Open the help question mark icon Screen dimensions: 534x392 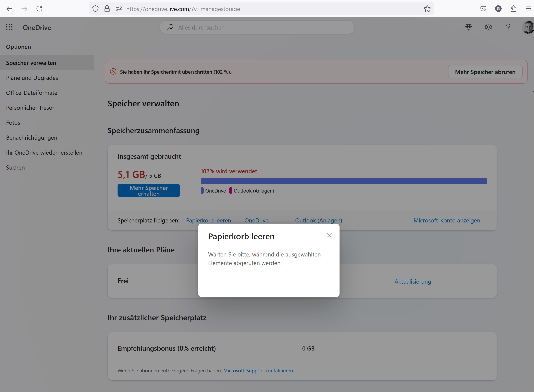(x=508, y=27)
